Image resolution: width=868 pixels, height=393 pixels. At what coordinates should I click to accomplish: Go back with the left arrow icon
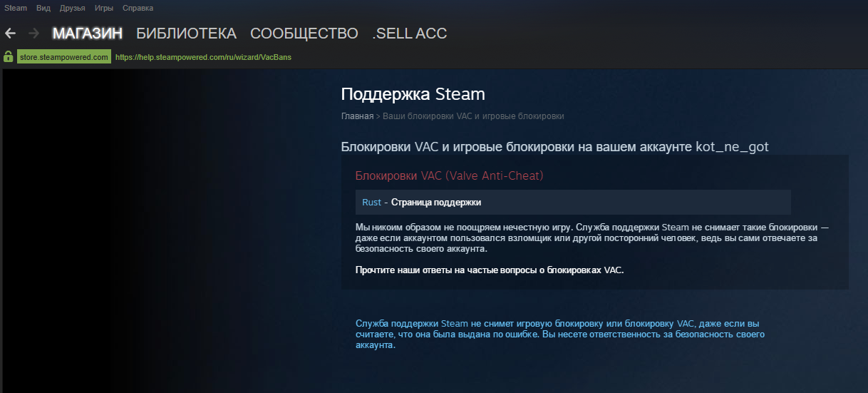tap(10, 33)
